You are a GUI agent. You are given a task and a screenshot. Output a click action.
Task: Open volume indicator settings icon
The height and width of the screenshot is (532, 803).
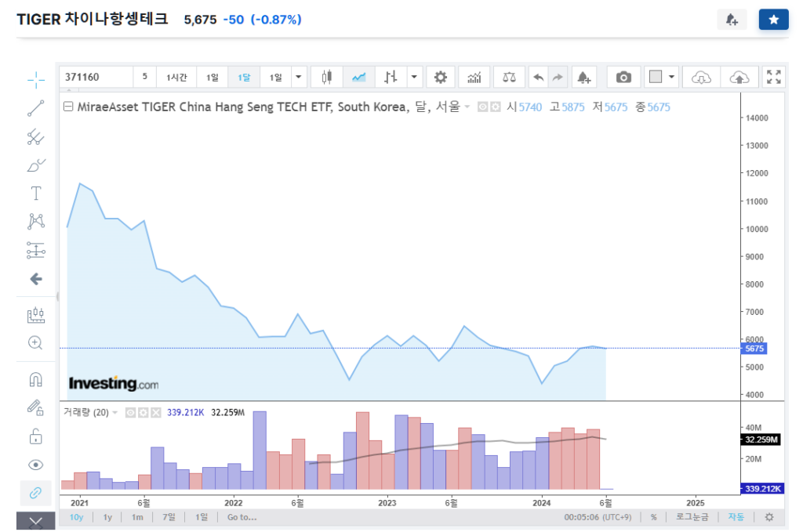click(x=144, y=412)
